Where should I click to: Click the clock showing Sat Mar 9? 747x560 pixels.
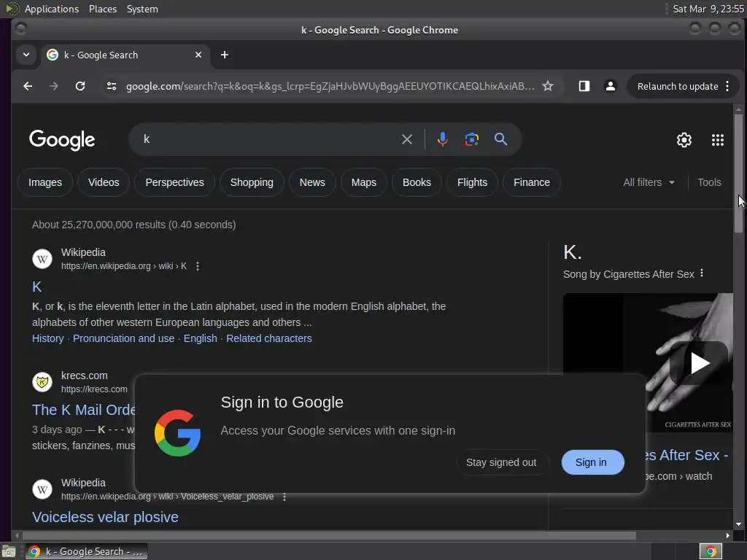coord(708,9)
